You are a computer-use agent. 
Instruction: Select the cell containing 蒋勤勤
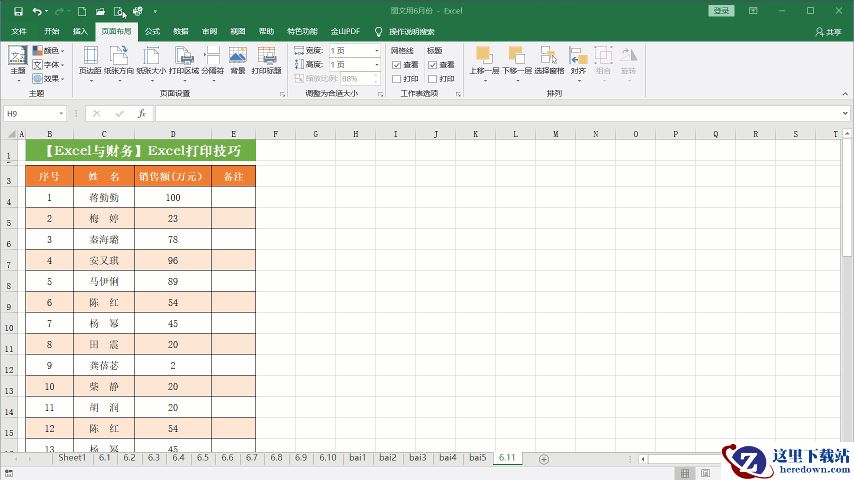[104, 197]
